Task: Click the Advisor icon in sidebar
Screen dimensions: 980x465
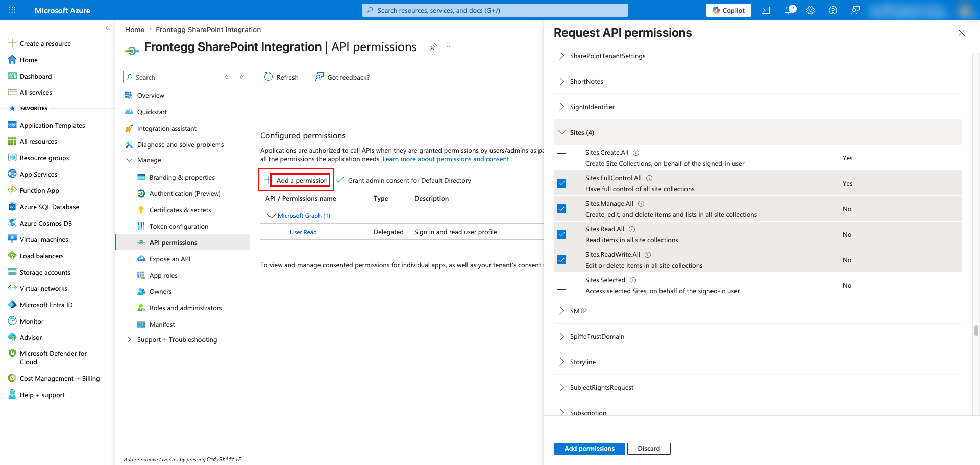Action: coord(12,337)
